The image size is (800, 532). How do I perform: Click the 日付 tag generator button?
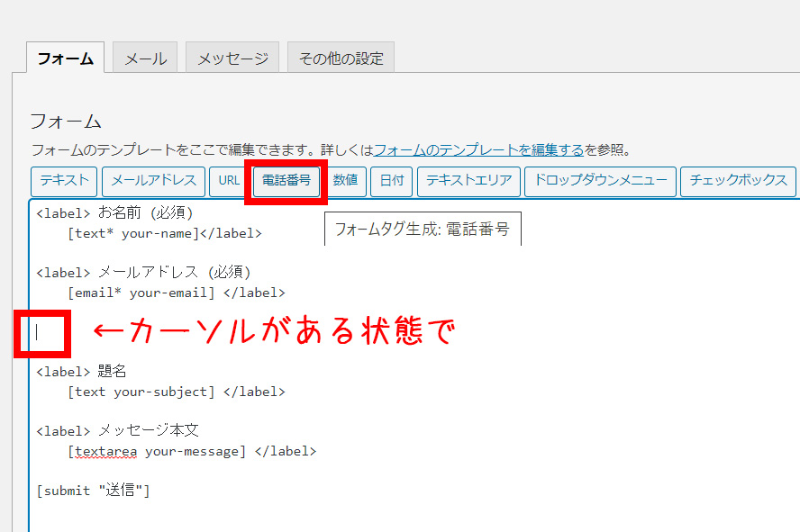(391, 180)
